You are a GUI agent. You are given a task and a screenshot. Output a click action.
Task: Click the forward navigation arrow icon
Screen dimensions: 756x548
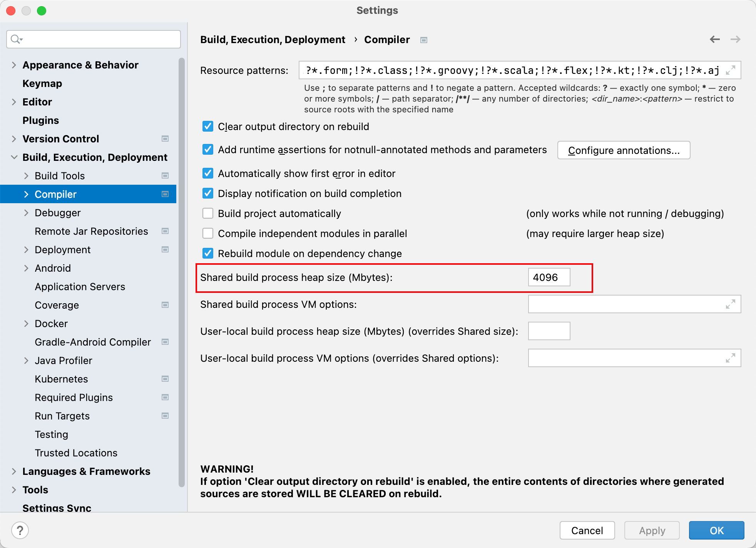pyautogui.click(x=735, y=39)
